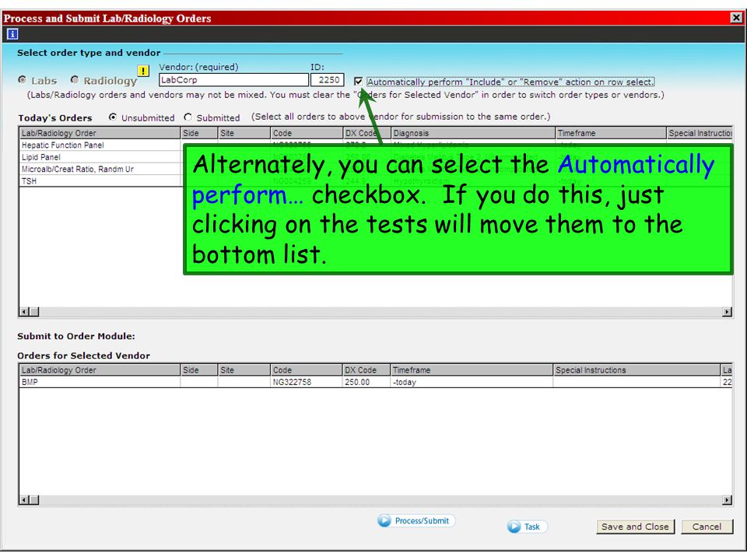Click left scroll arrow of vendor orders list
747x560 pixels.
(24, 500)
